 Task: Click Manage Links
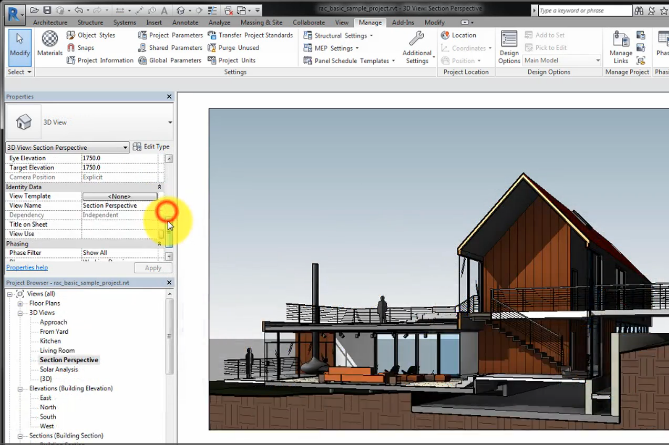(620, 46)
